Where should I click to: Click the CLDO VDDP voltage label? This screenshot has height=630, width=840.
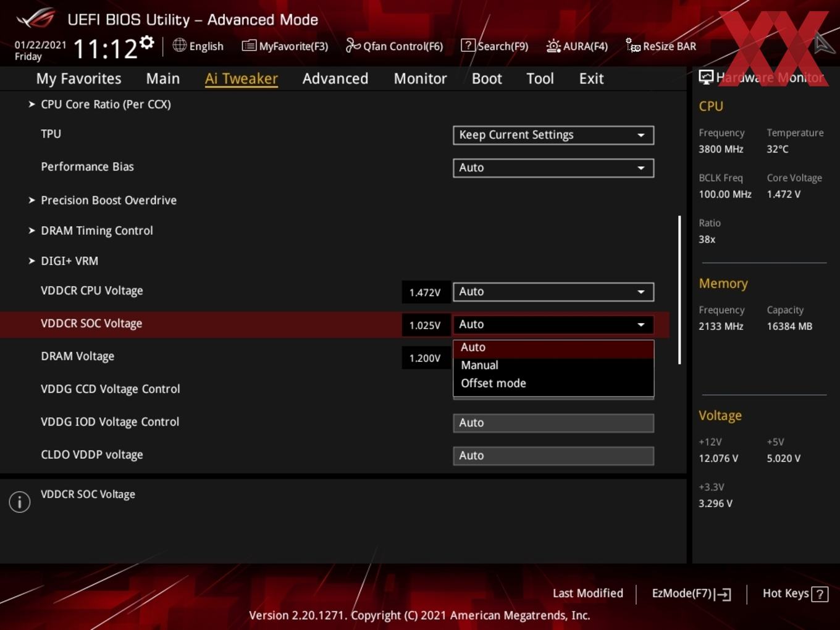[91, 455]
